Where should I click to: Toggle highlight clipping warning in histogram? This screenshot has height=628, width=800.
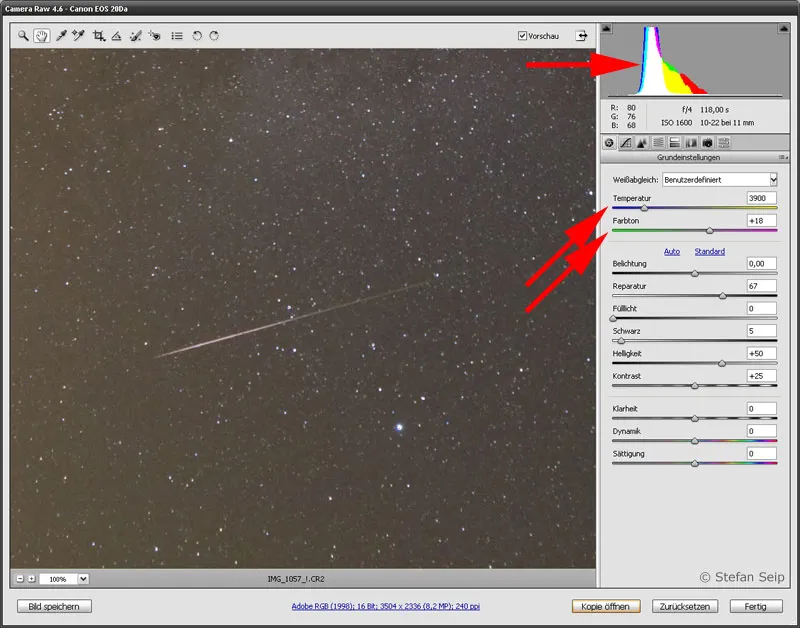[783, 29]
